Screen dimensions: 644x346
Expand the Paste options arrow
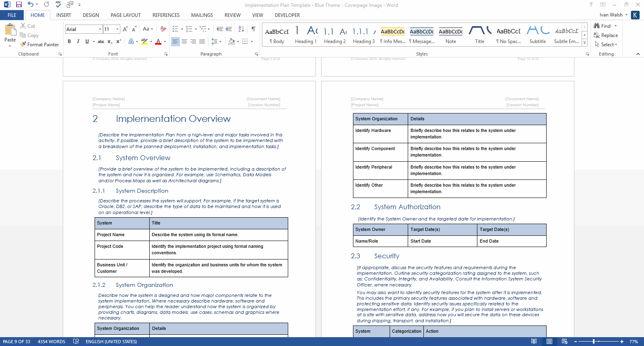pyautogui.click(x=10, y=46)
